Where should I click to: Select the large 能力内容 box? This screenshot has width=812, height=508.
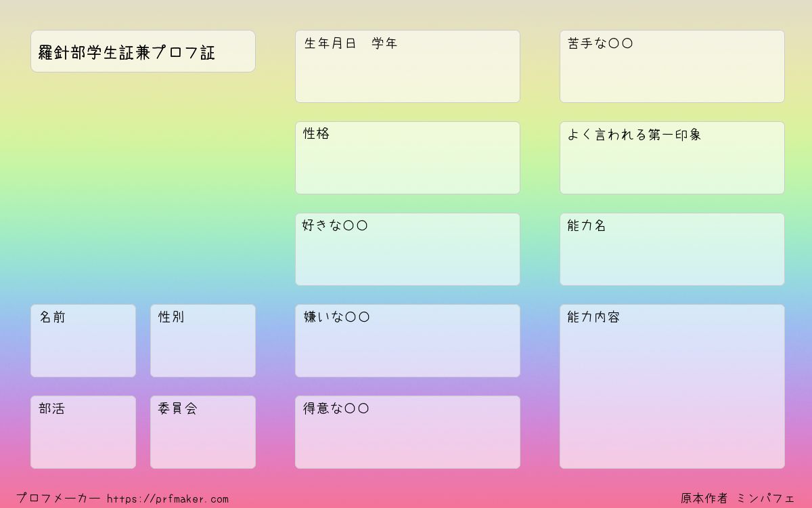(x=672, y=386)
